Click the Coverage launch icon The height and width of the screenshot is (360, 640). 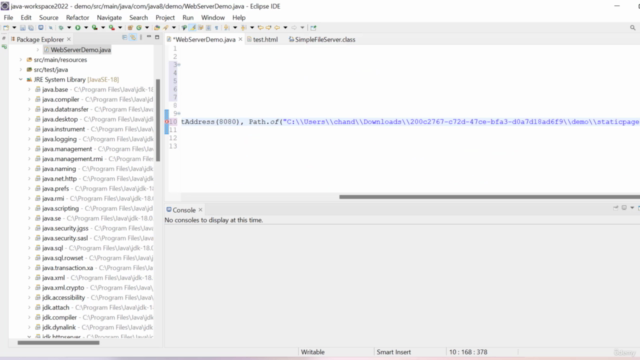[94, 28]
